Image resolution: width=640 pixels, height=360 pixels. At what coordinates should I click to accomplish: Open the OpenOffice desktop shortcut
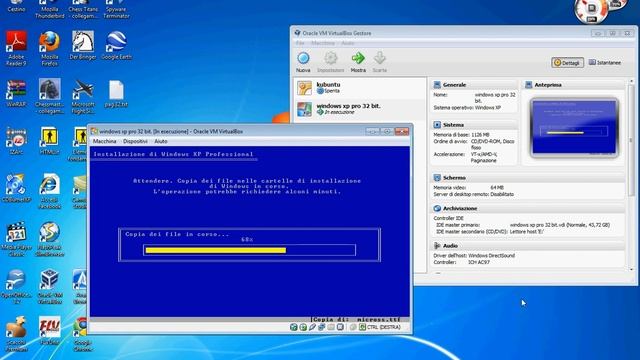click(x=16, y=287)
